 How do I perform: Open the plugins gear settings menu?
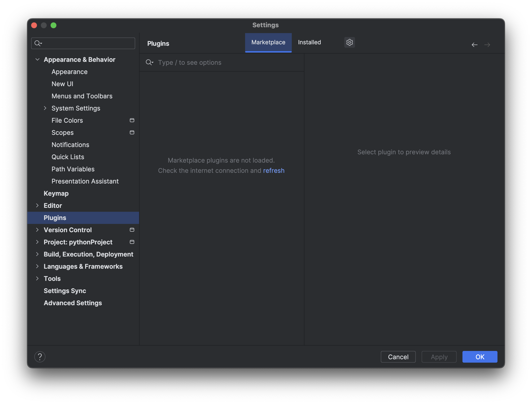(x=349, y=42)
